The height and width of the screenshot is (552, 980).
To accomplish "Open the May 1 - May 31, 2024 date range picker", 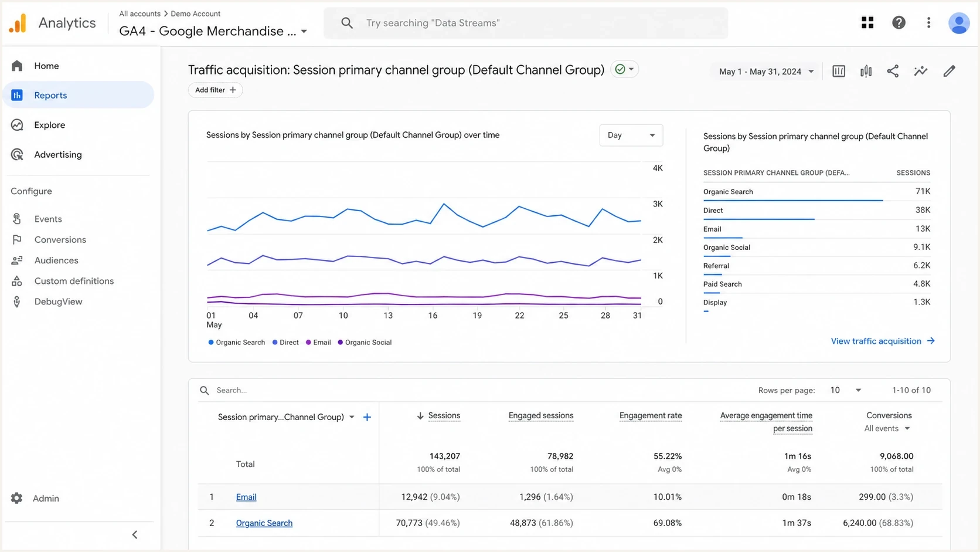I will [766, 72].
